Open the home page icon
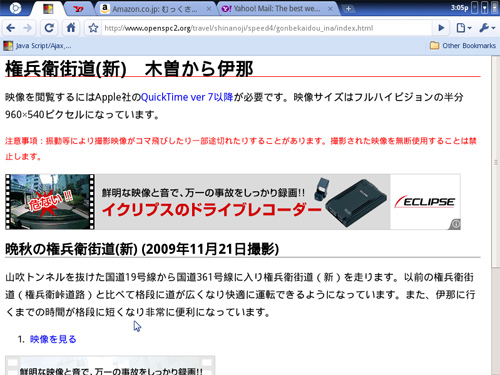 pyautogui.click(x=71, y=28)
